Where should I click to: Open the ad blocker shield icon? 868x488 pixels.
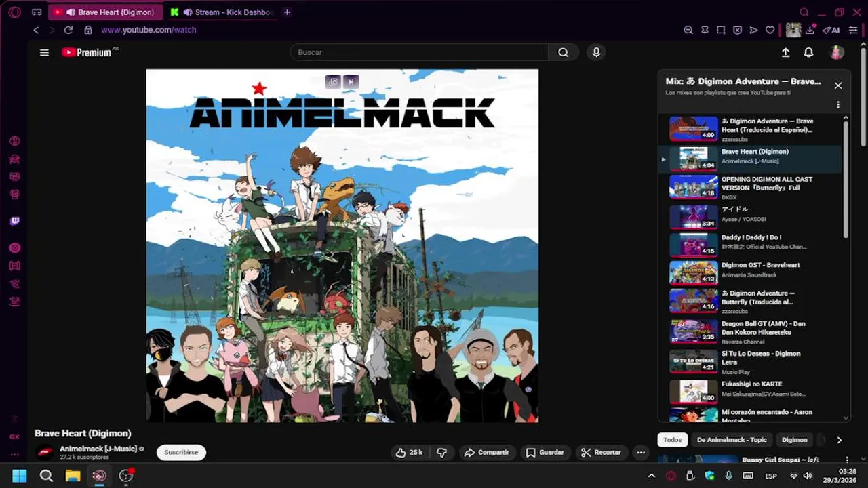click(737, 30)
